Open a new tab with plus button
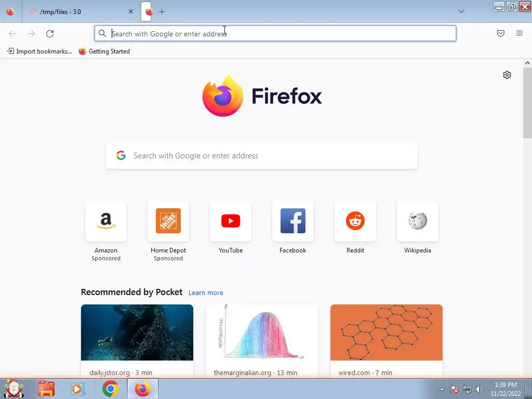 pos(162,12)
